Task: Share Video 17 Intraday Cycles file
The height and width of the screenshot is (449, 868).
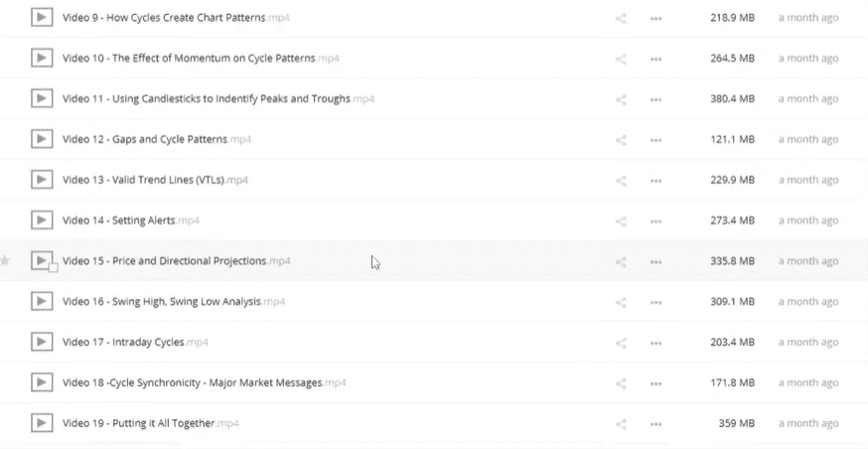Action: click(621, 344)
